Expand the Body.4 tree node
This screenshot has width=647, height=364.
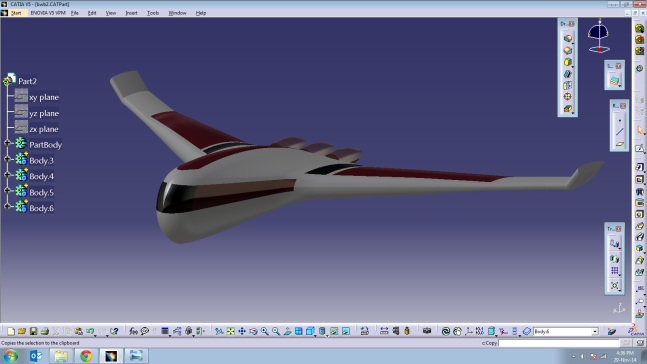coord(7,175)
